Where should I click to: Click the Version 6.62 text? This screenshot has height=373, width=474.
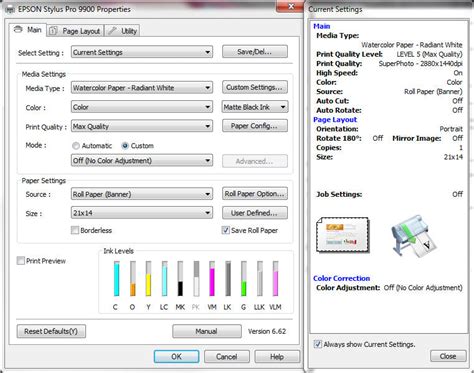click(267, 331)
